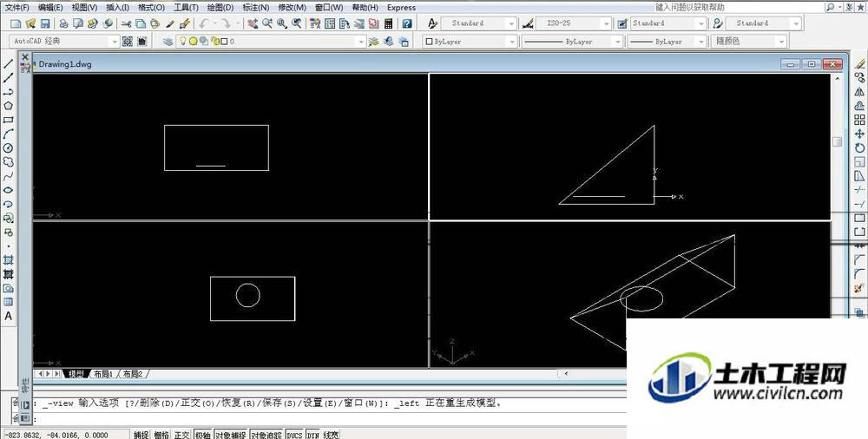The image size is (868, 439).
Task: Select the Circle draw tool
Action: coord(9,147)
